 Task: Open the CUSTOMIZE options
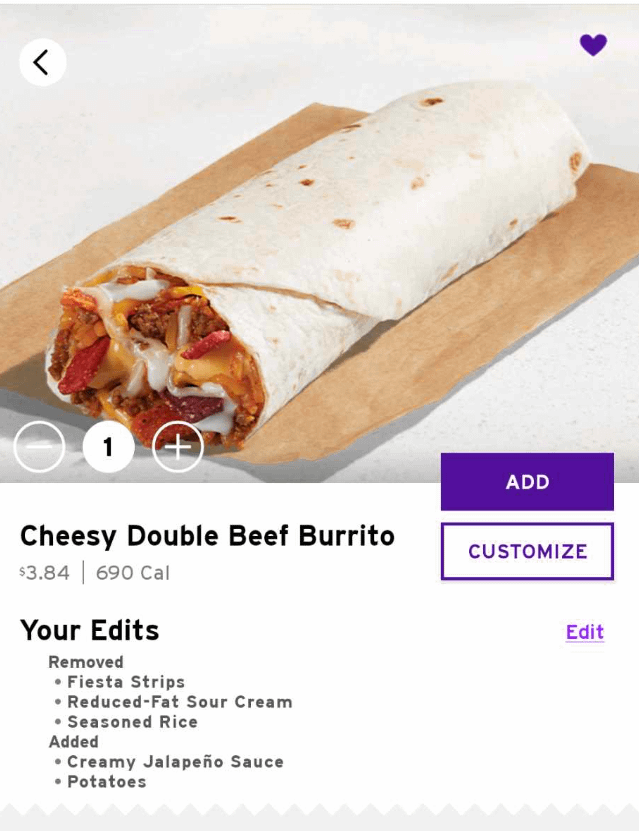tap(527, 551)
